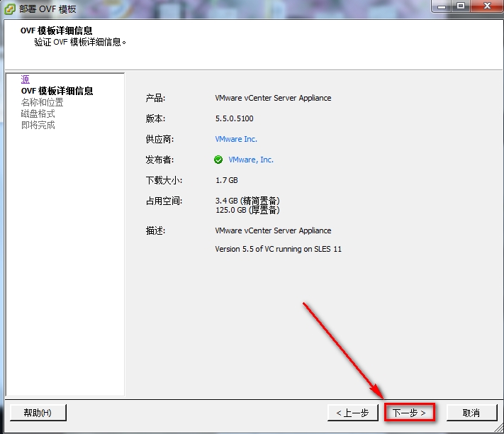The width and height of the screenshot is (504, 434).
Task: Click the window resize grip in corner
Action: coord(499,428)
